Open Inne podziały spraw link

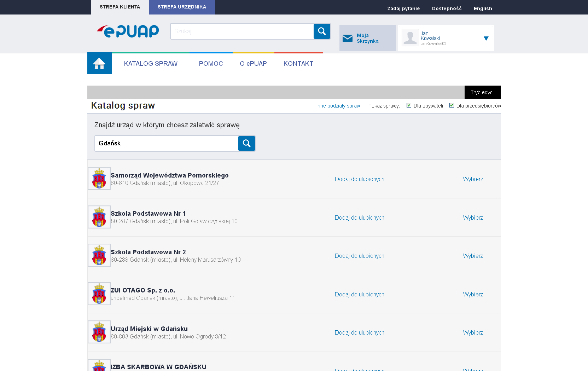click(x=338, y=106)
